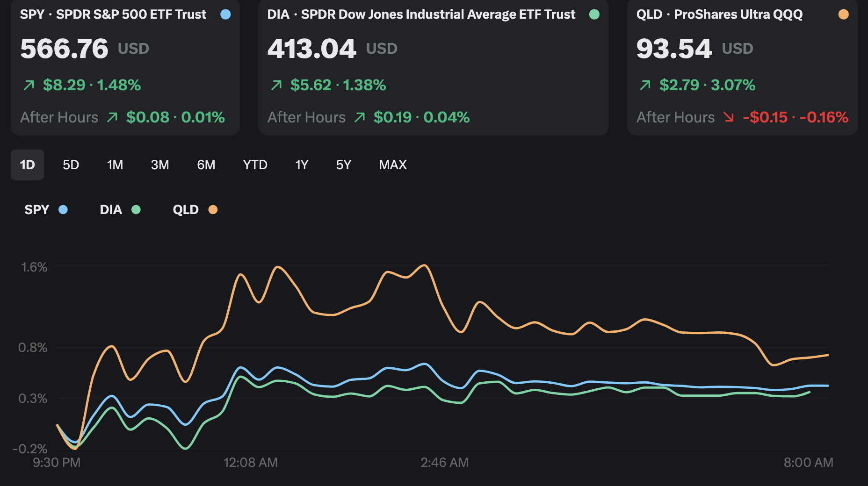Toggle SPY series in chart legend

(46, 210)
